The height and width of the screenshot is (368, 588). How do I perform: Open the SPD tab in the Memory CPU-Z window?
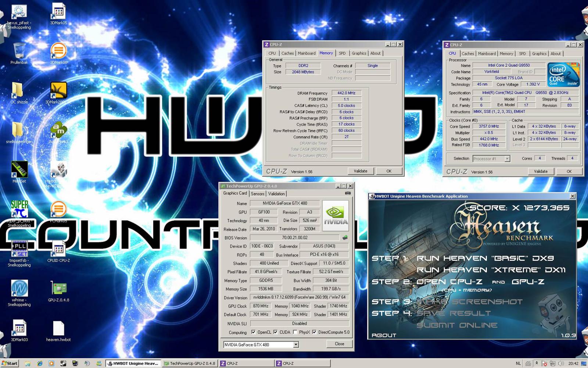tap(342, 53)
